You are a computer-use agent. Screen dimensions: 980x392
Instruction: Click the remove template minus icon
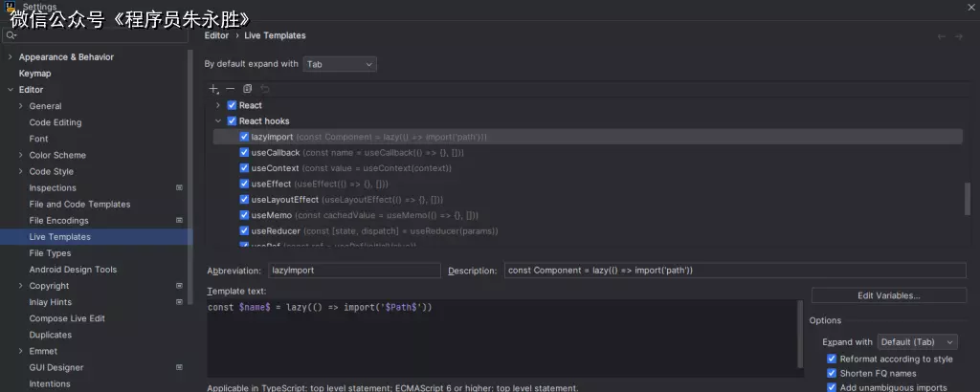(x=230, y=89)
